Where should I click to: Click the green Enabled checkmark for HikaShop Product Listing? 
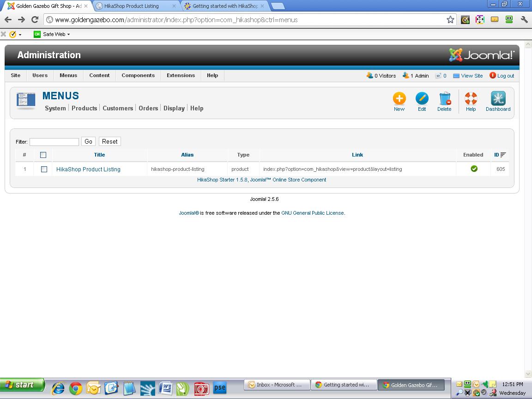coord(474,169)
